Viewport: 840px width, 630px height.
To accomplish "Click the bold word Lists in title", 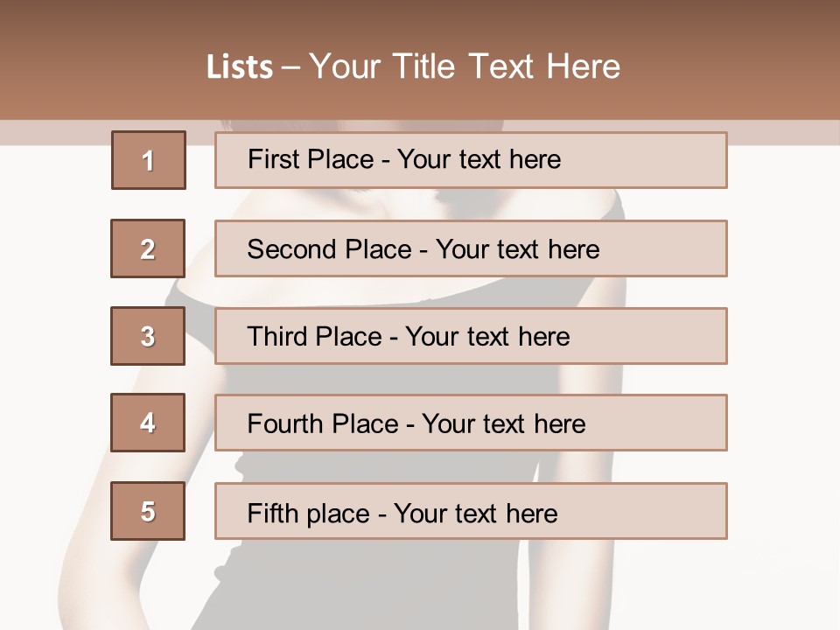I will pyautogui.click(x=240, y=67).
